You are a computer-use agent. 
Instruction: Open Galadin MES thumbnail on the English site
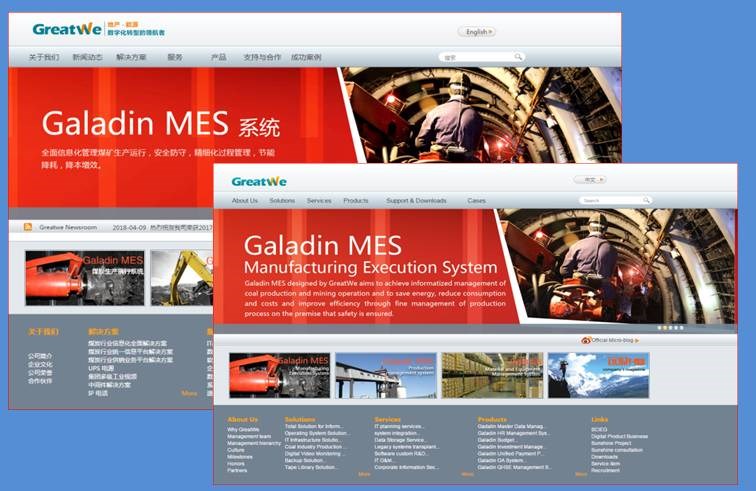click(280, 375)
